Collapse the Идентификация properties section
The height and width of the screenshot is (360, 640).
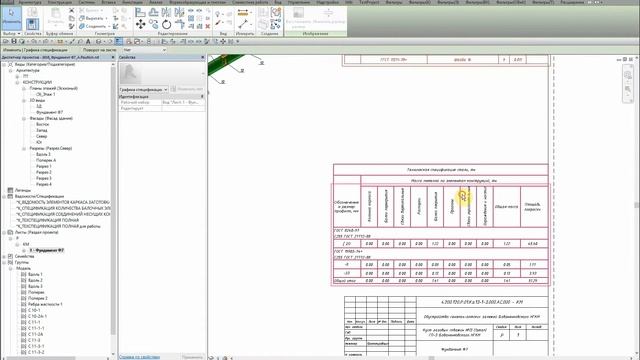(202, 97)
